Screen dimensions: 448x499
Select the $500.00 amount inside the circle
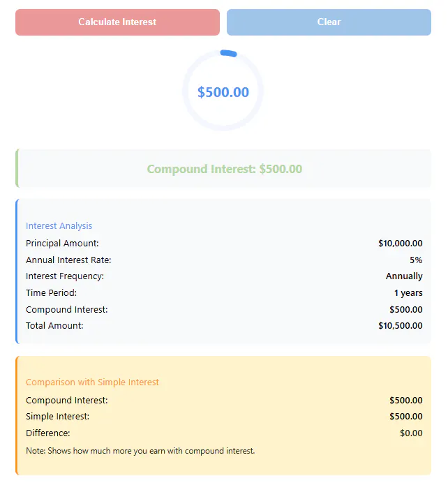click(x=223, y=92)
